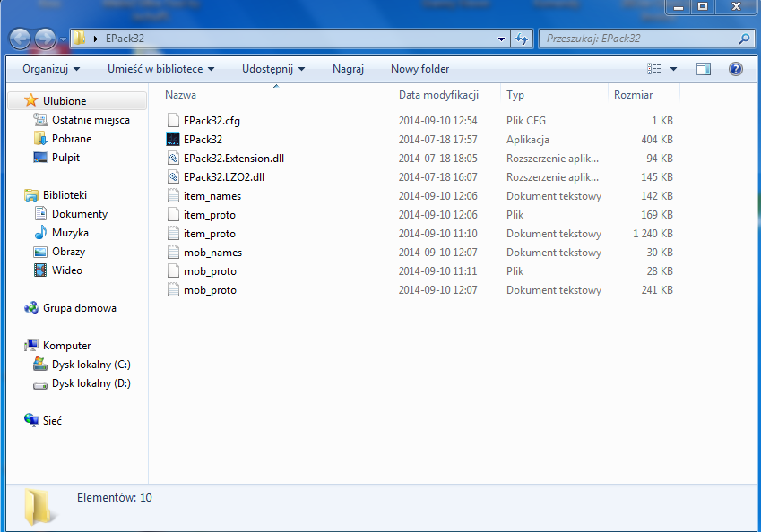Select Grupa domowa
This screenshot has height=532, width=761.
click(79, 308)
